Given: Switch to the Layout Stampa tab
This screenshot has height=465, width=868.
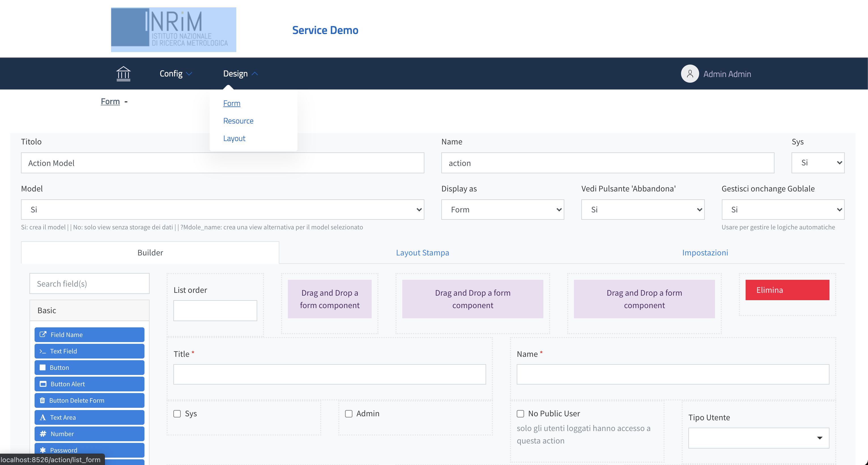Looking at the screenshot, I should coord(422,252).
